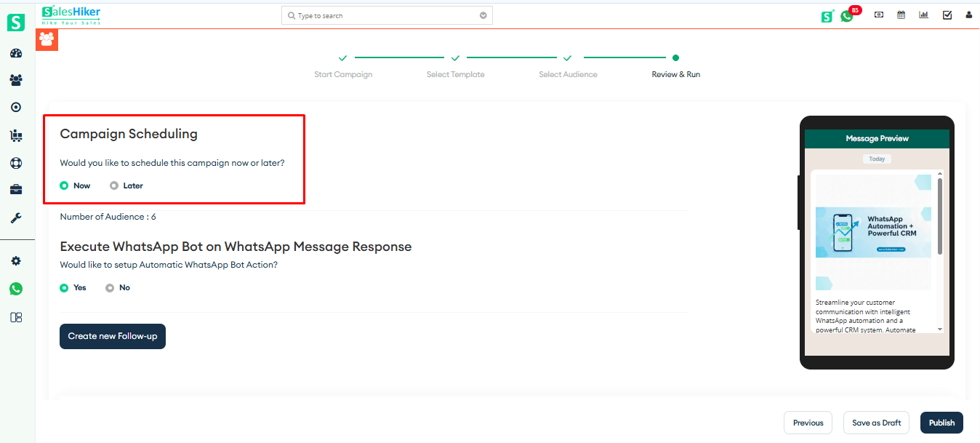Viewport: 980px width, 443px height.
Task: Open the calendar icon in top bar
Action: point(901,15)
